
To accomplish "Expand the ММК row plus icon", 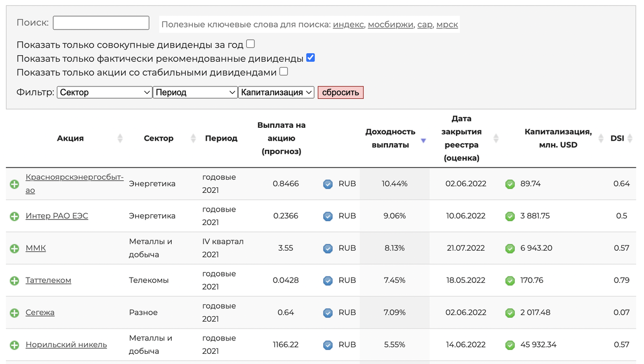I will coord(14,249).
